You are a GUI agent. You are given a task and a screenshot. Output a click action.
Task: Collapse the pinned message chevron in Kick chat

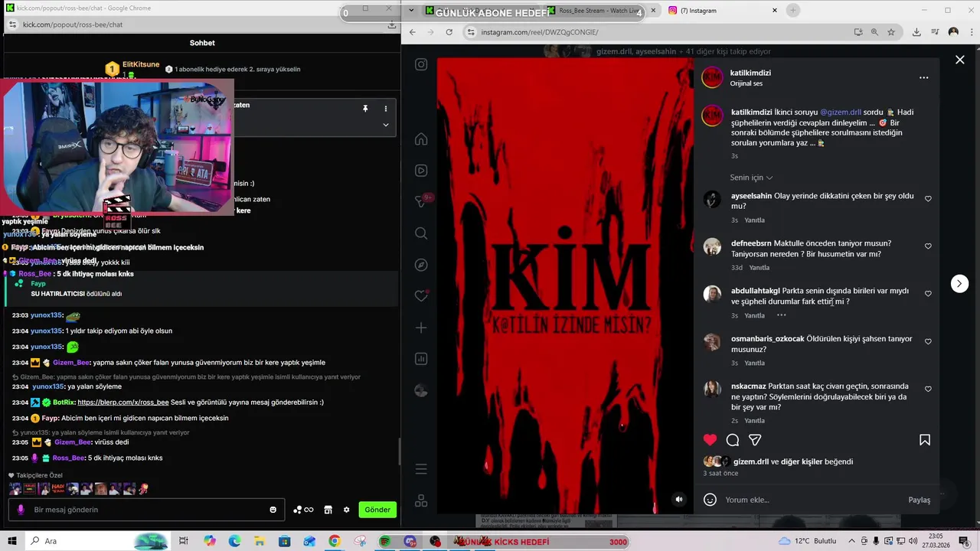pyautogui.click(x=386, y=125)
